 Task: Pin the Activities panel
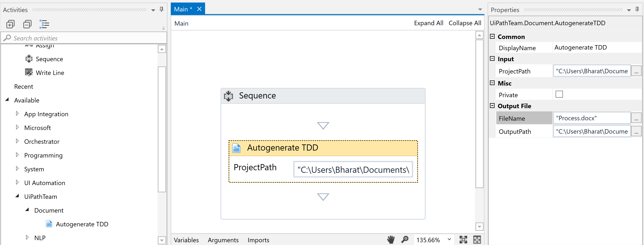pos(161,10)
